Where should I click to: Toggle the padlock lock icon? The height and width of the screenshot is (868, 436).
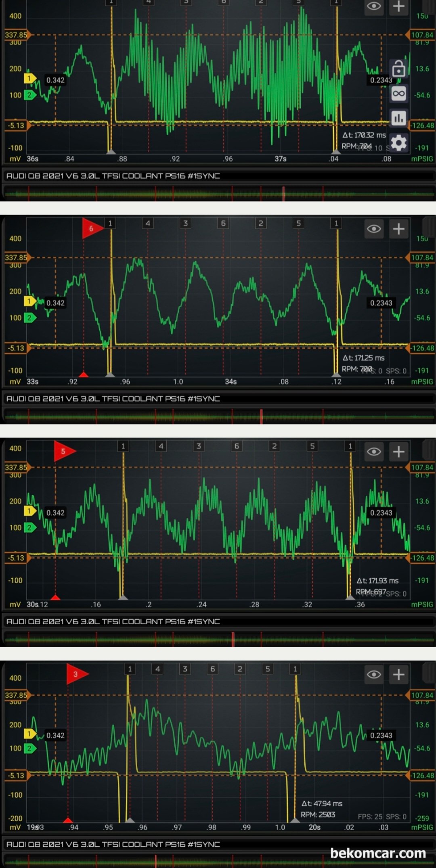(x=398, y=69)
